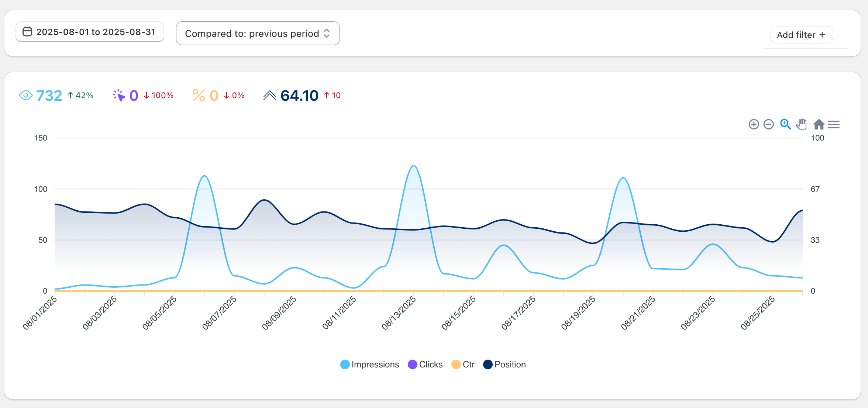Click the calendar icon in the date range picker
868x408 pixels.
[27, 32]
